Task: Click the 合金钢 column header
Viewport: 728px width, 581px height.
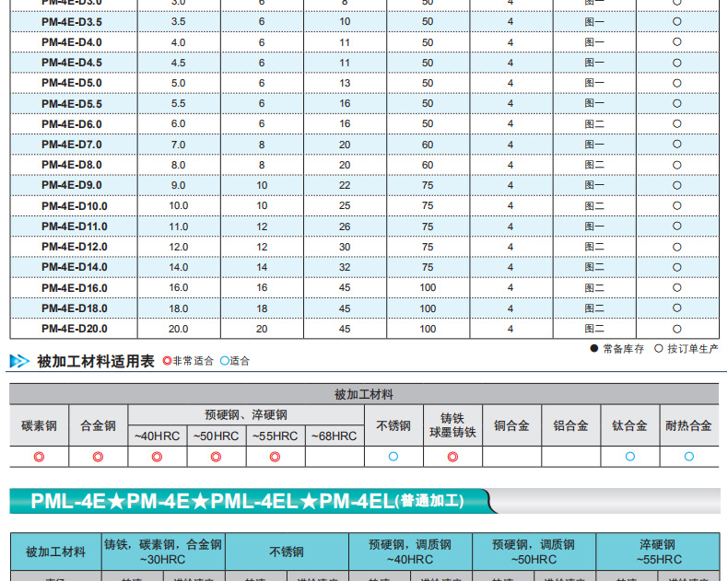Action: [98, 425]
